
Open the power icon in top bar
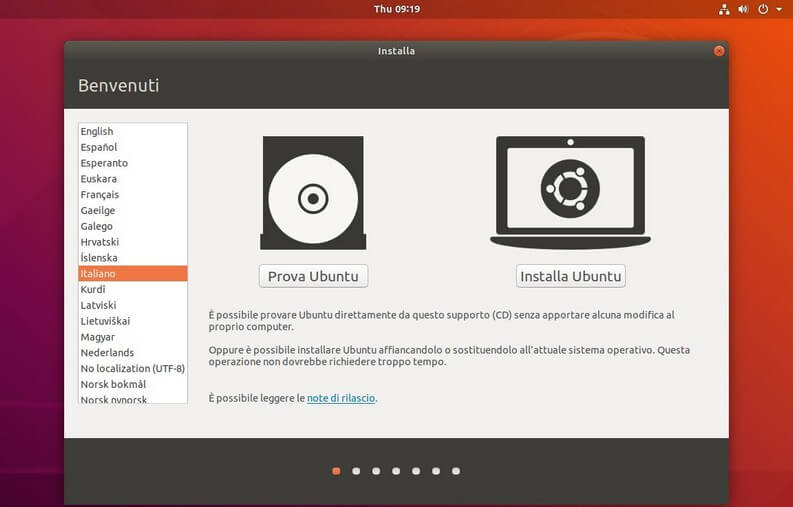763,9
